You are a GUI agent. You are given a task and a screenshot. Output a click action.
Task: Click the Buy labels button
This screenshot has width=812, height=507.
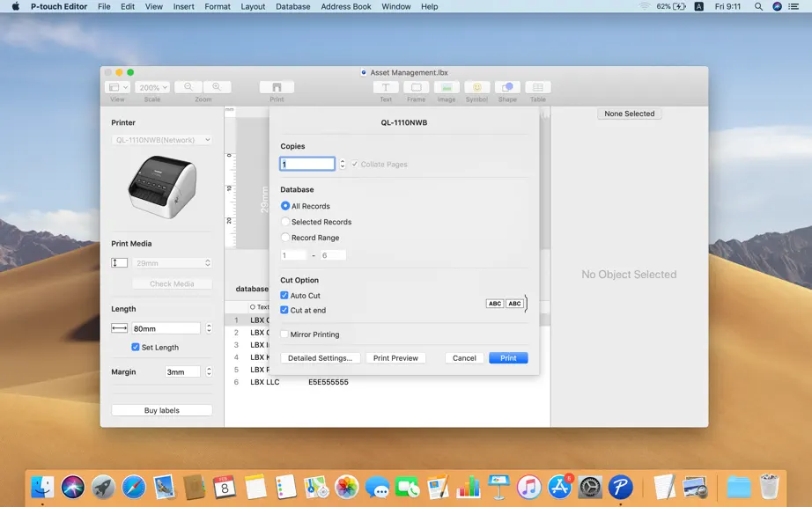(x=161, y=410)
